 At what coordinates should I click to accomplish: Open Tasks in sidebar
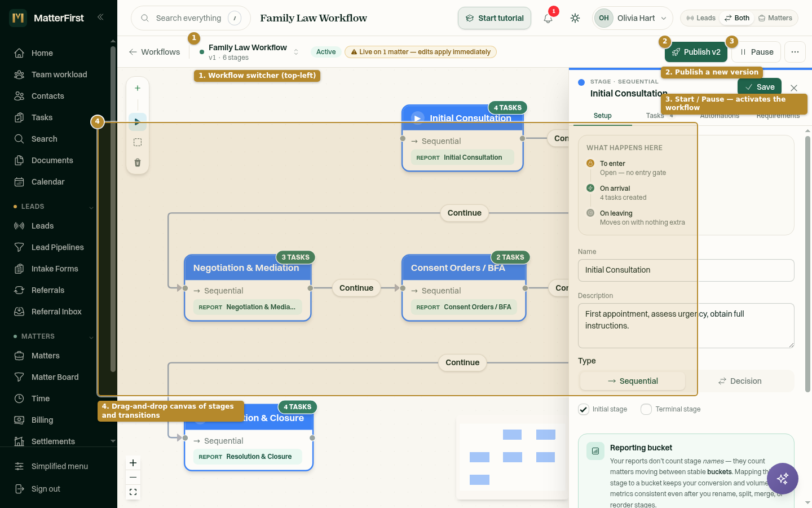[56, 117]
